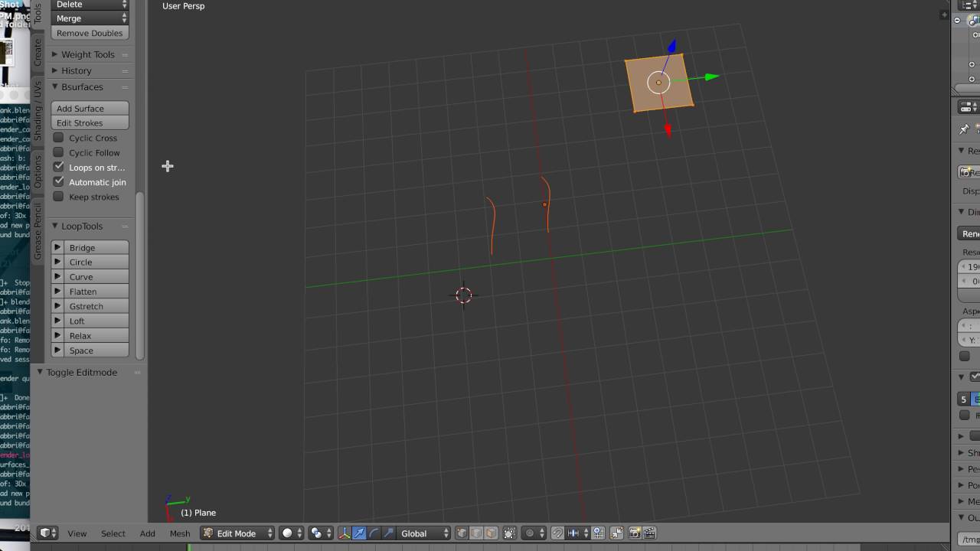Run the Curve LoopTool
980x551 pixels.
pos(96,276)
